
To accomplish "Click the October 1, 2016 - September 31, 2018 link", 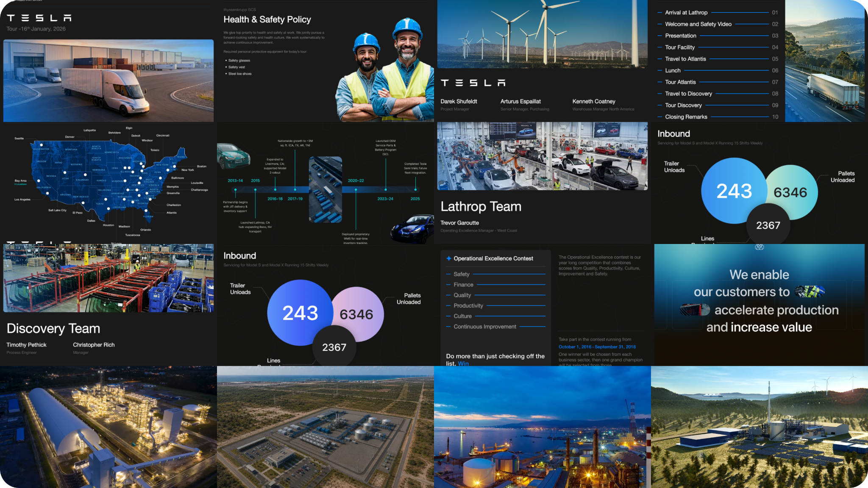I will tap(597, 347).
